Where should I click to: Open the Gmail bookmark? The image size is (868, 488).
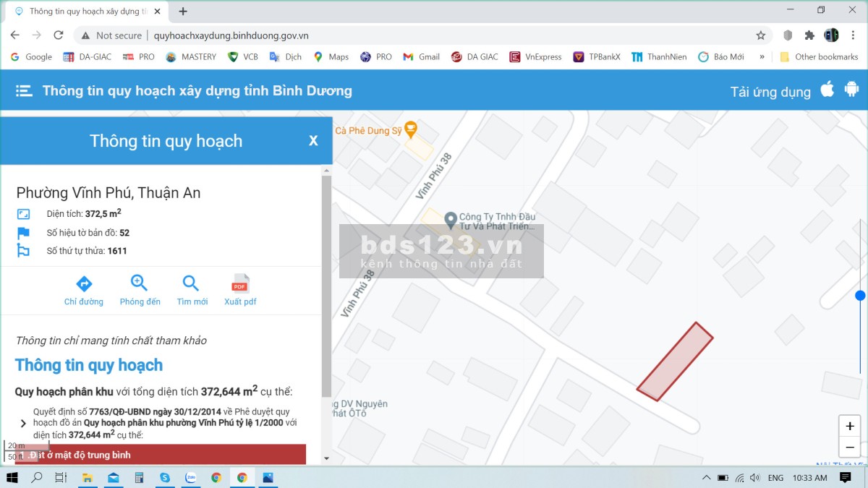(x=422, y=56)
